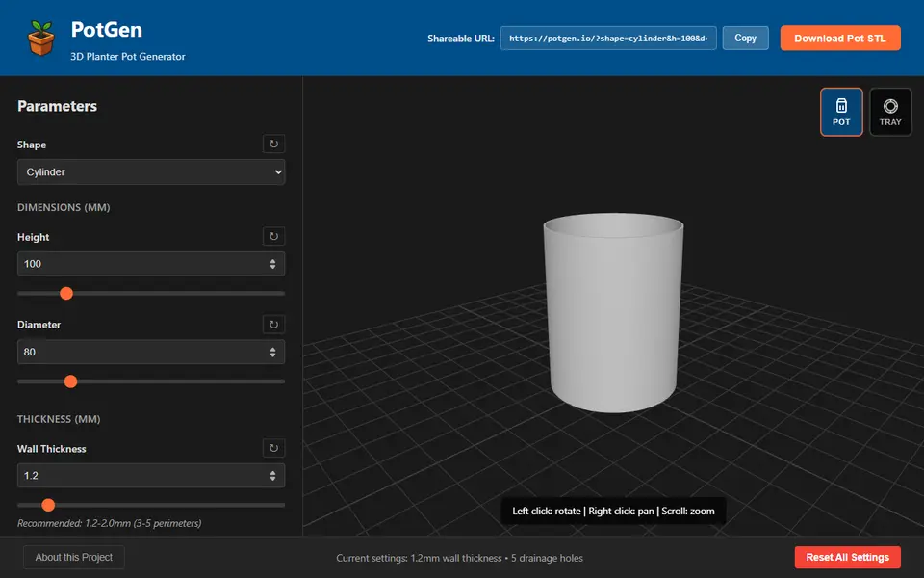Open About this Project
This screenshot has width=924, height=578.
74,558
